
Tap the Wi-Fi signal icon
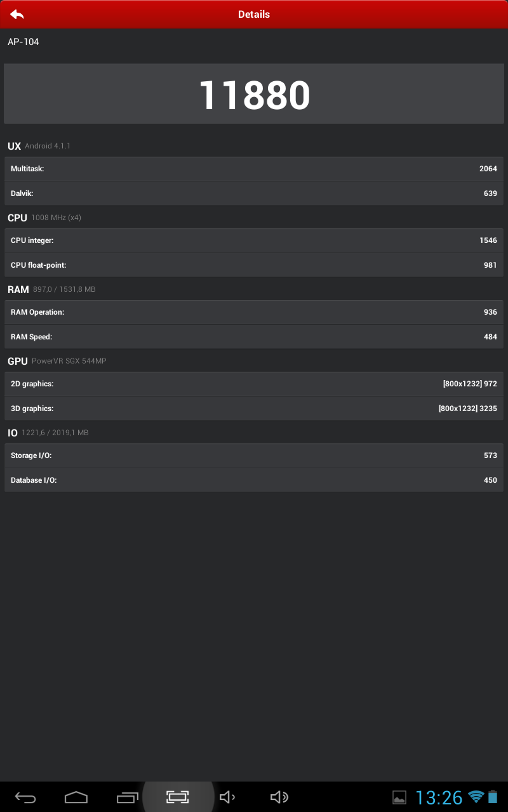pyautogui.click(x=476, y=797)
